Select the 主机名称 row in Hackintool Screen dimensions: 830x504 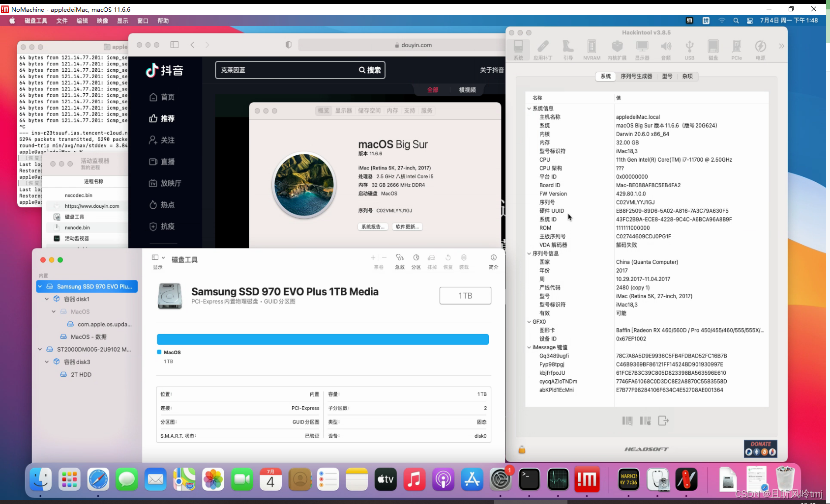(647, 117)
